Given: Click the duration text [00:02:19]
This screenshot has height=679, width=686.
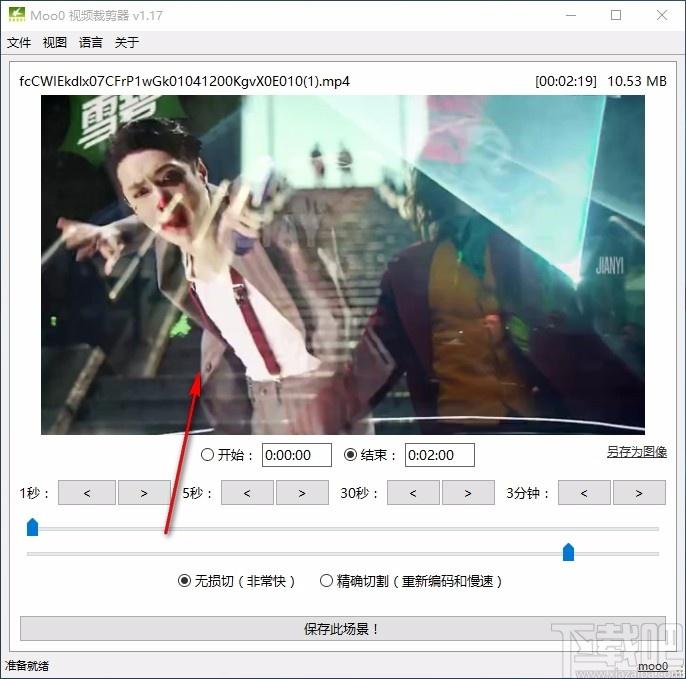Looking at the screenshot, I should (x=566, y=81).
